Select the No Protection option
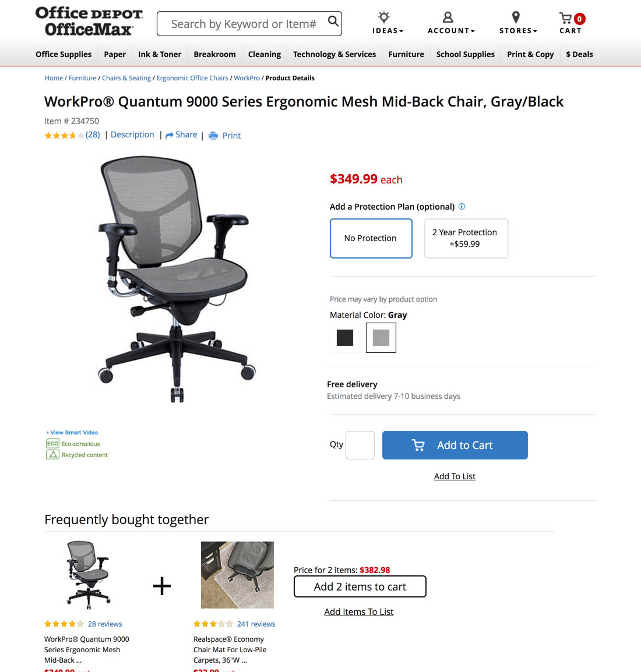Viewport: 641px width, 672px height. tap(371, 238)
